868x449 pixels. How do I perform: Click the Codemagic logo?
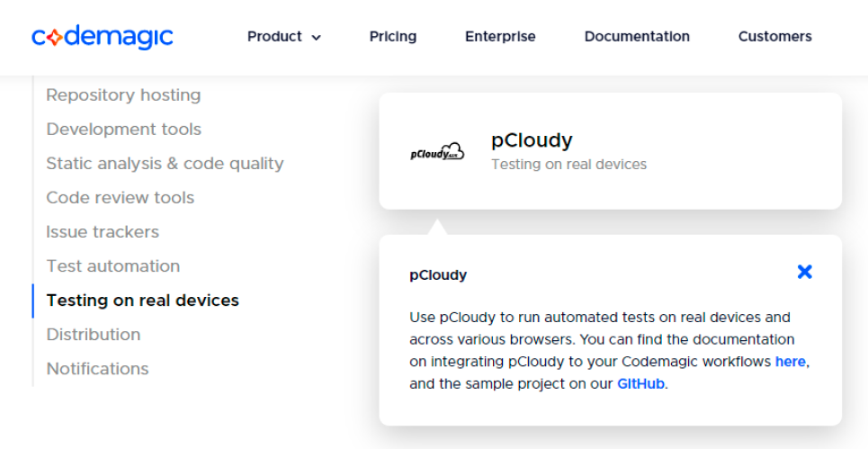[102, 37]
